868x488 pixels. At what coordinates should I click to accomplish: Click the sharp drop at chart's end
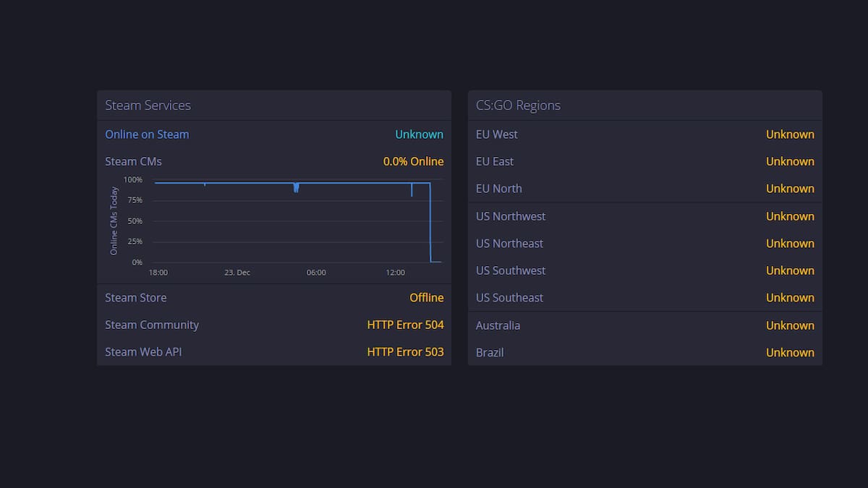(430, 222)
